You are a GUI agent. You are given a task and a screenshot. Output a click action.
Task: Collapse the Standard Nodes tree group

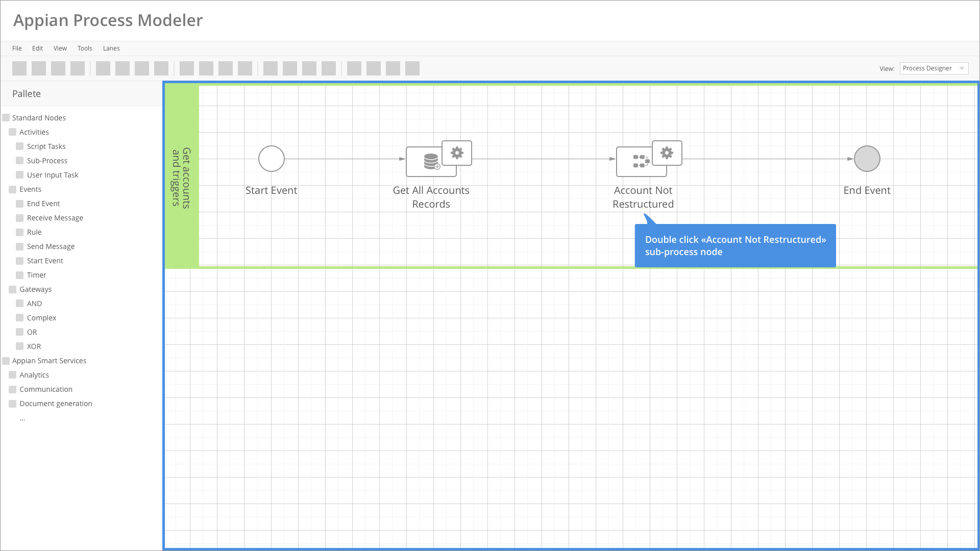pos(6,118)
